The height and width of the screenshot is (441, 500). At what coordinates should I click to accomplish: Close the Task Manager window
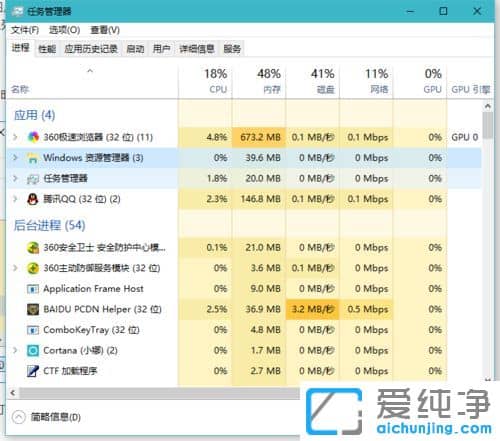click(477, 11)
